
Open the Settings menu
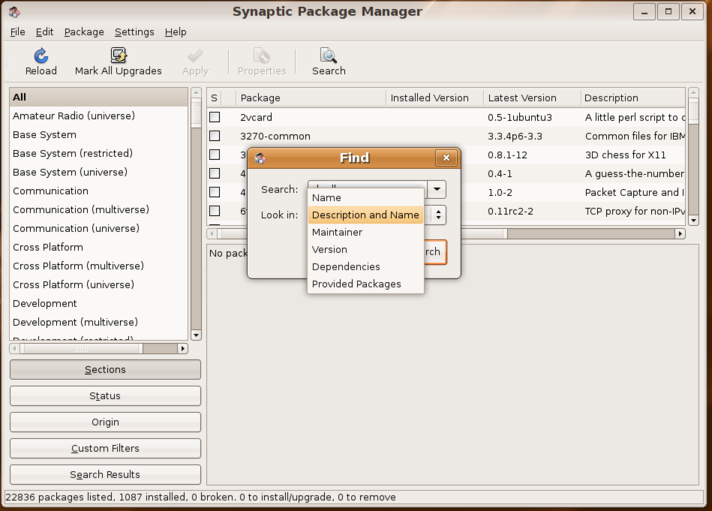[x=134, y=32]
